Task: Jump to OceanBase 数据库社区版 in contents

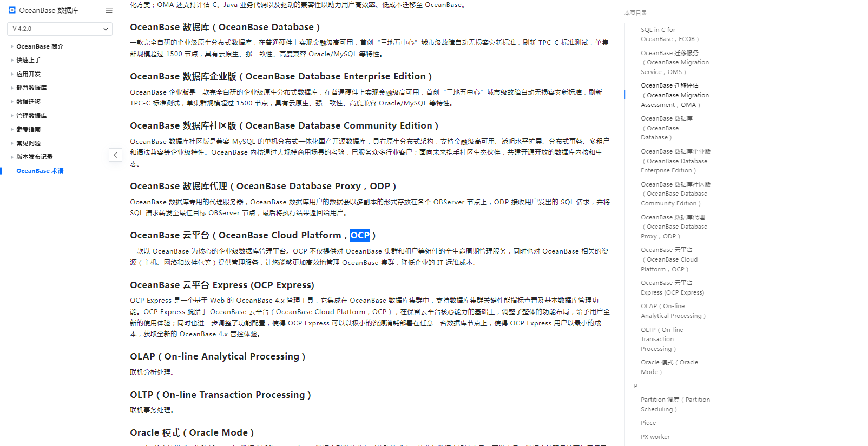Action: pyautogui.click(x=676, y=194)
